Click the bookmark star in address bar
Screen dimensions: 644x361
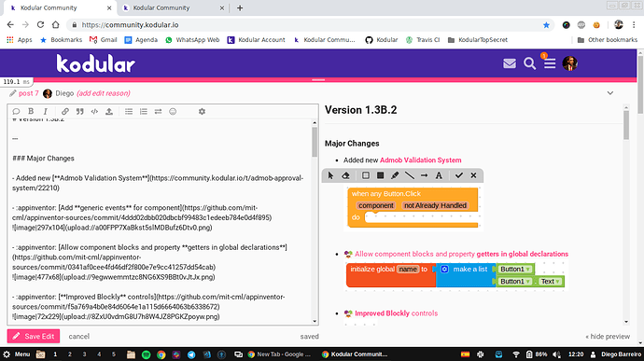pos(546,25)
